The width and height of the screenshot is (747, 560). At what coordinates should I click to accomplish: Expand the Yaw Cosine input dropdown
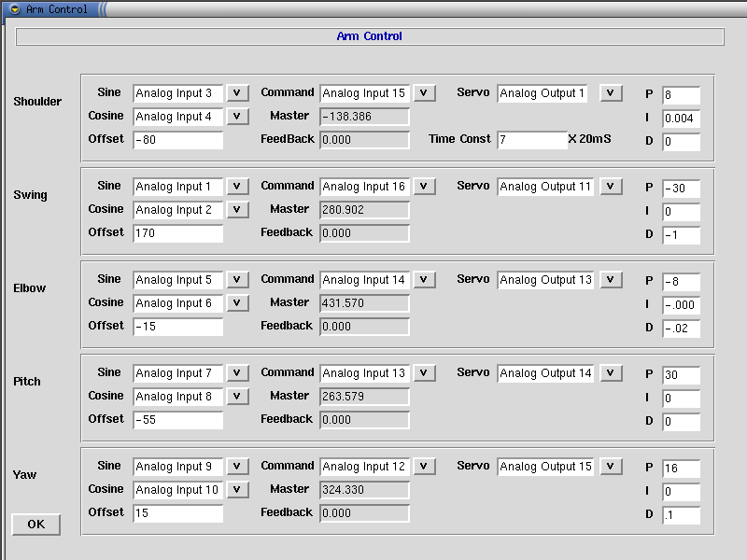(x=237, y=489)
